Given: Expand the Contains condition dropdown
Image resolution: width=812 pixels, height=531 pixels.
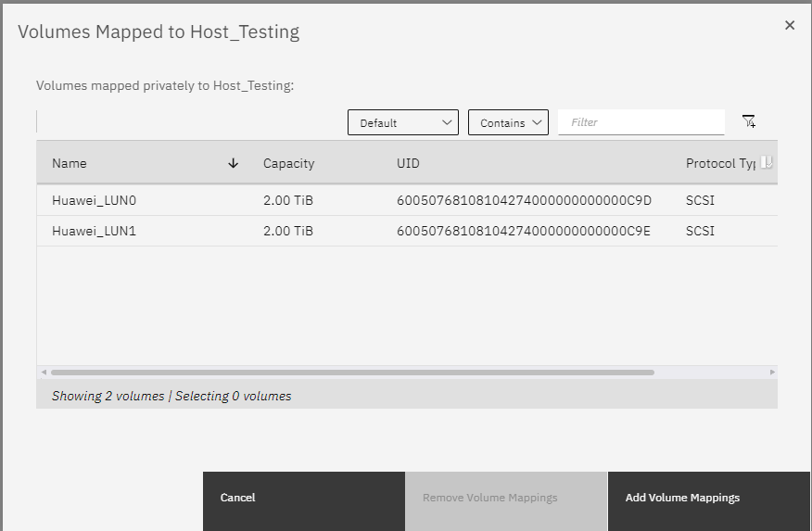Looking at the screenshot, I should pos(508,122).
